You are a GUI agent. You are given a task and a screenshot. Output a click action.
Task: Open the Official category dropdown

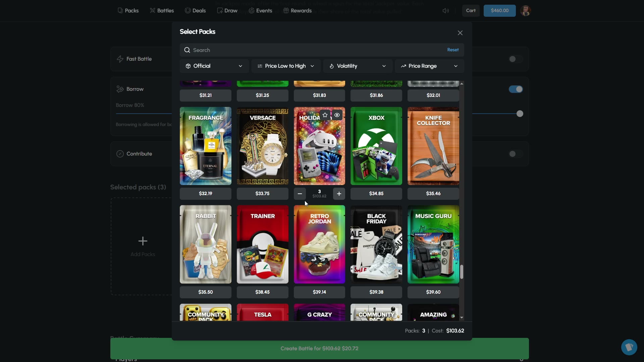coord(214,66)
